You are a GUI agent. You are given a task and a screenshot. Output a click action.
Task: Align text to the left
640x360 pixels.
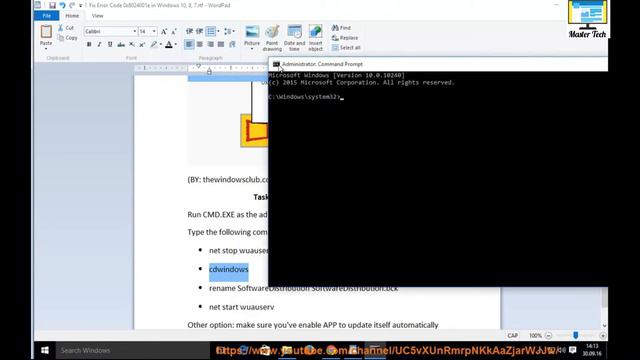(189, 44)
